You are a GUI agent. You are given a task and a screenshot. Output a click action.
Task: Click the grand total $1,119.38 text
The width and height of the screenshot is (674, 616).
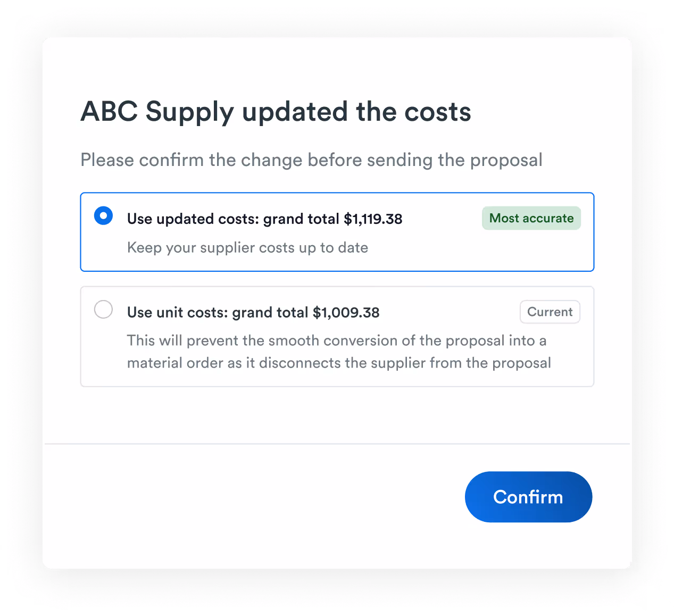tap(264, 219)
